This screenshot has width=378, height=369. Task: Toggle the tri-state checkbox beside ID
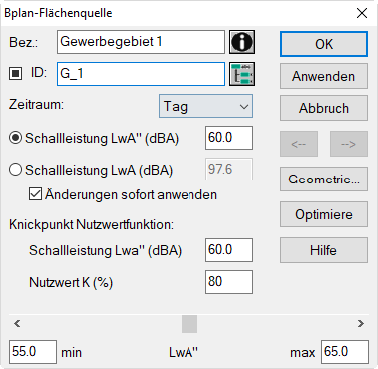click(x=15, y=74)
